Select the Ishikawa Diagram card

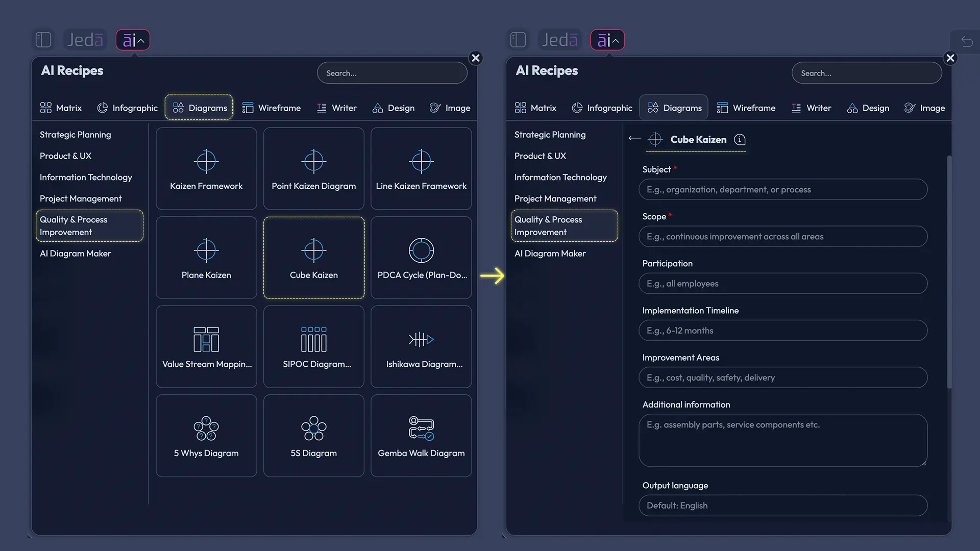(421, 346)
